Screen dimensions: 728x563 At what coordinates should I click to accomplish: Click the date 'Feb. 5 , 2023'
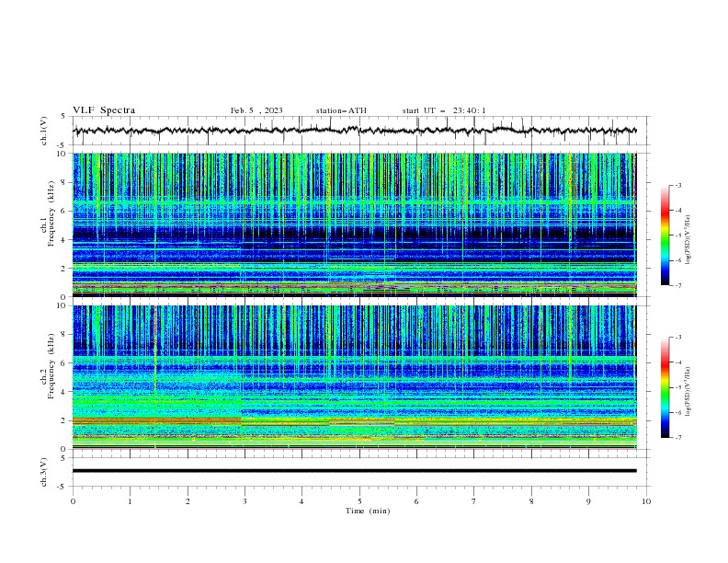point(256,110)
